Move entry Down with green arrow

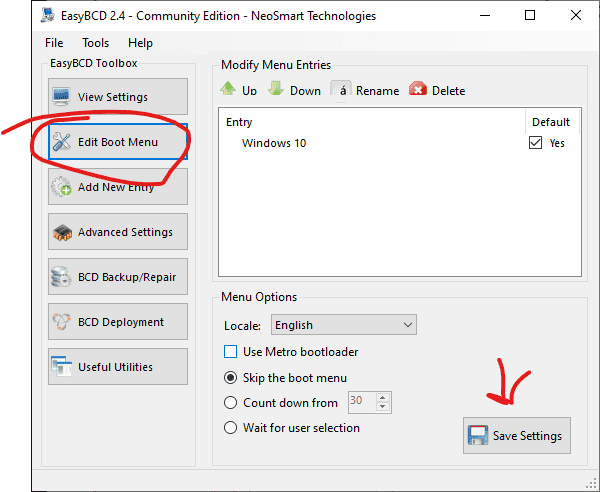click(x=294, y=90)
